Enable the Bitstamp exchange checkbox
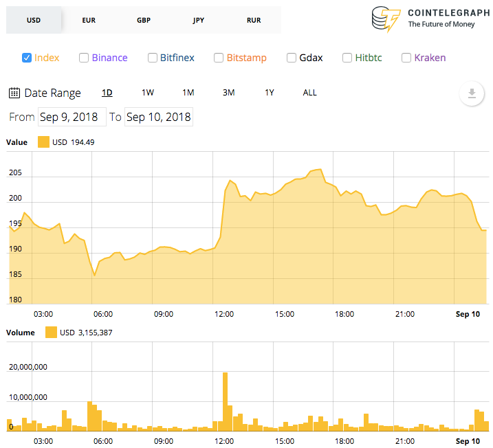The height and width of the screenshot is (448, 493). coord(219,58)
